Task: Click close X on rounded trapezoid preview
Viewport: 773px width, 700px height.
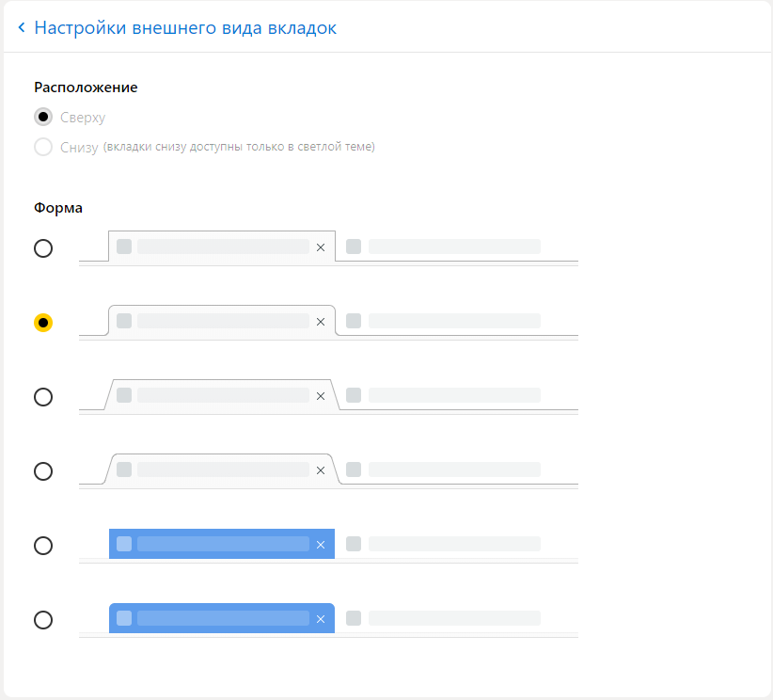Action: tap(321, 470)
